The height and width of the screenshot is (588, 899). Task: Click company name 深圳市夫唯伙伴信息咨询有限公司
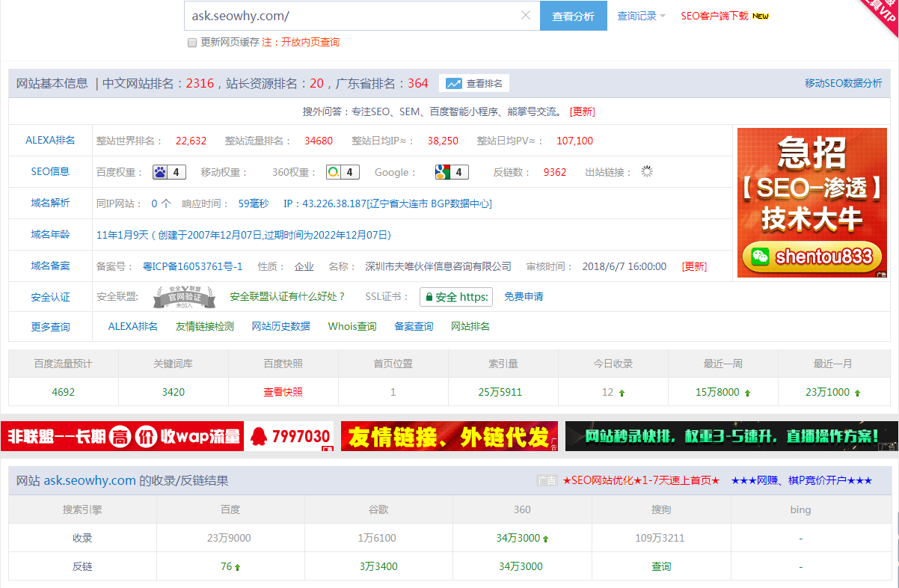coord(438,266)
